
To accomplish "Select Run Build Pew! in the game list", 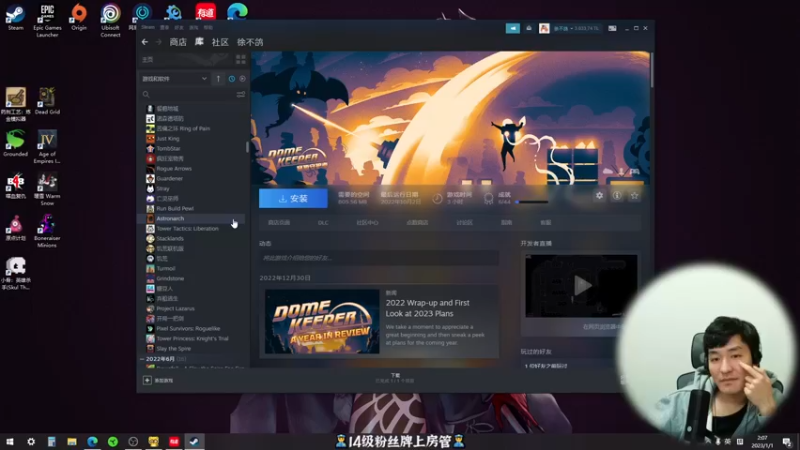I will click(x=175, y=209).
